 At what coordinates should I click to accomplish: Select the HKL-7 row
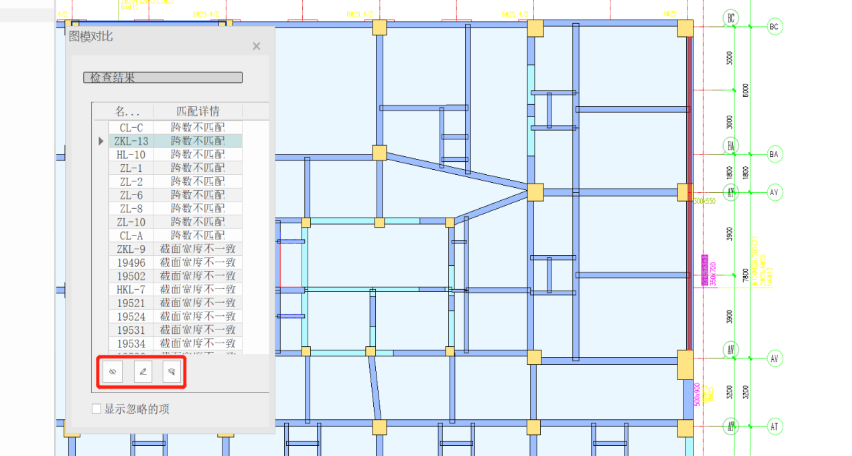(175, 289)
